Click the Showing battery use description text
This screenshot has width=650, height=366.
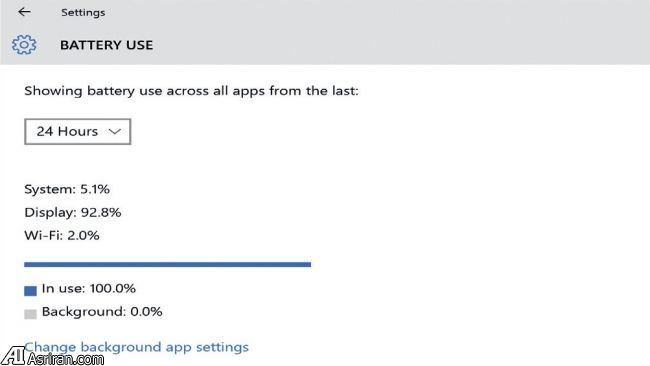coord(191,91)
